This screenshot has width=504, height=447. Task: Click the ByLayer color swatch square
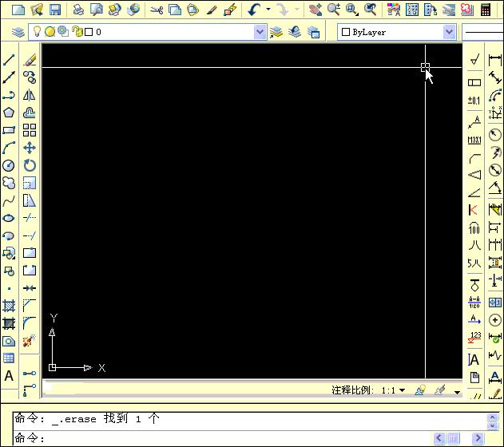[346, 32]
